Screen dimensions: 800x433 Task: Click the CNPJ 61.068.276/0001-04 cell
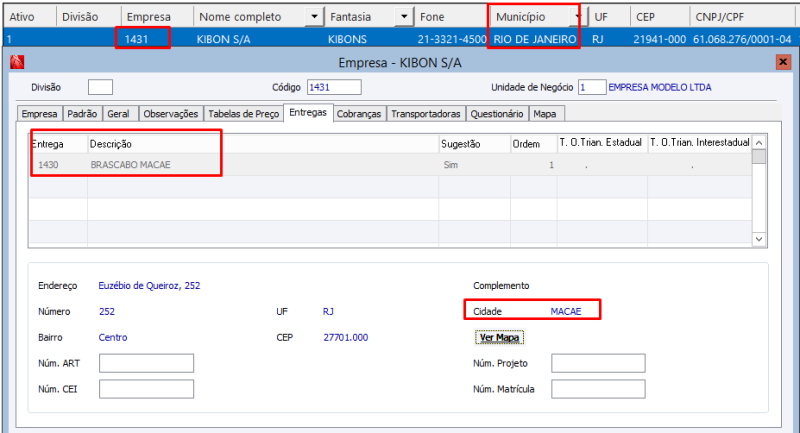pos(742,39)
